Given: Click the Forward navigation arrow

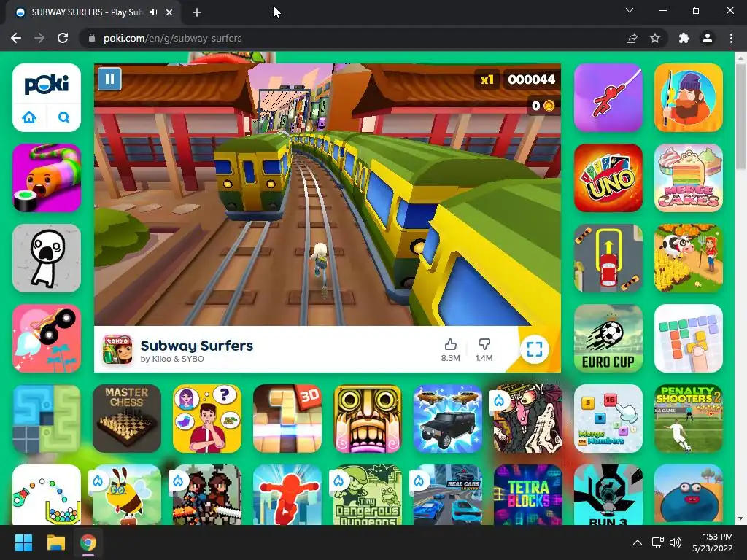Looking at the screenshot, I should [x=39, y=38].
